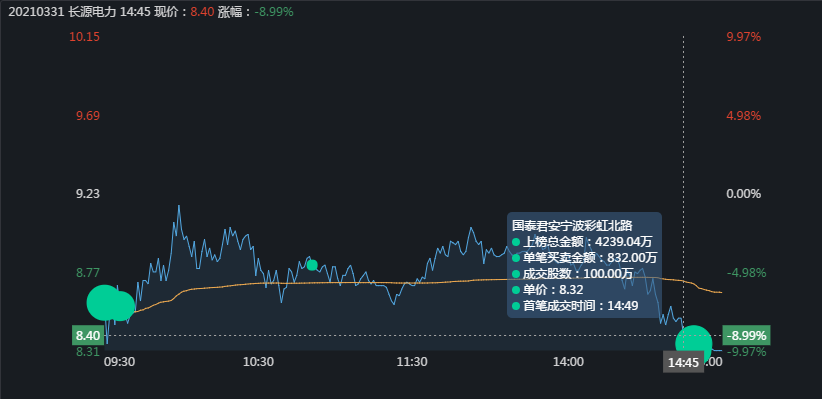Click the 首笔成交时间 14:49 tooltip row

pos(575,306)
